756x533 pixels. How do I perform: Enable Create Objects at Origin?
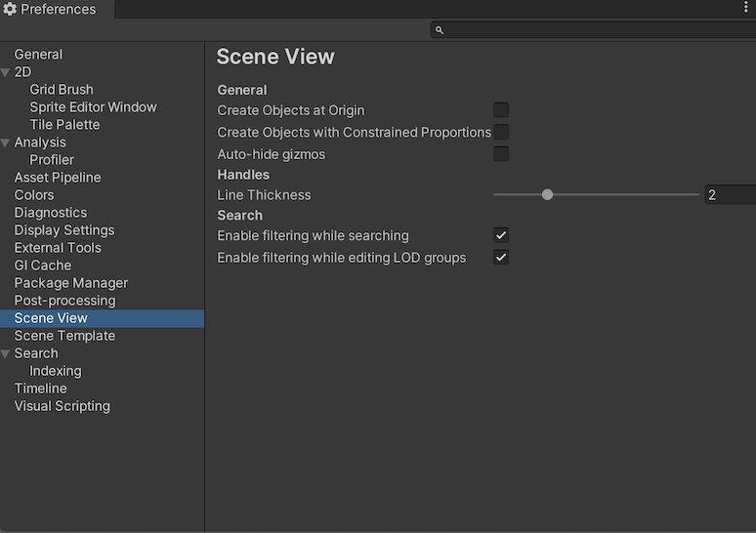click(x=501, y=110)
